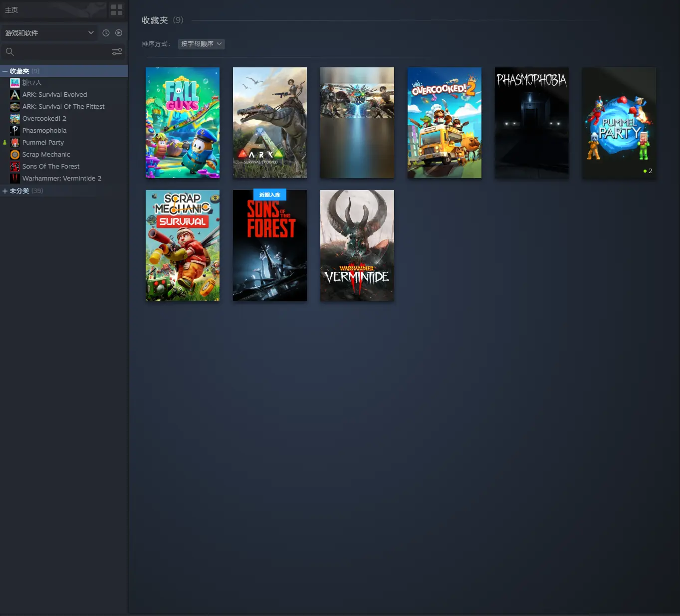680x616 pixels.
Task: Open the grid view icon beside 主页
Action: (x=117, y=10)
